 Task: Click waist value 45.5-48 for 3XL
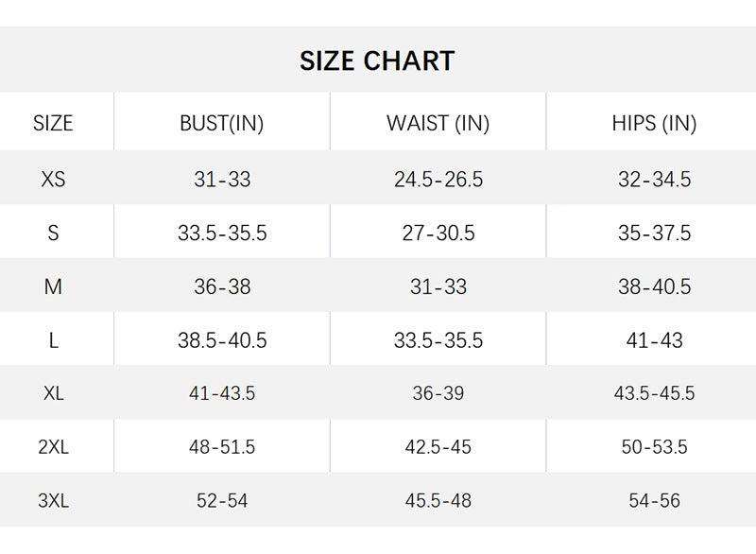(x=438, y=501)
